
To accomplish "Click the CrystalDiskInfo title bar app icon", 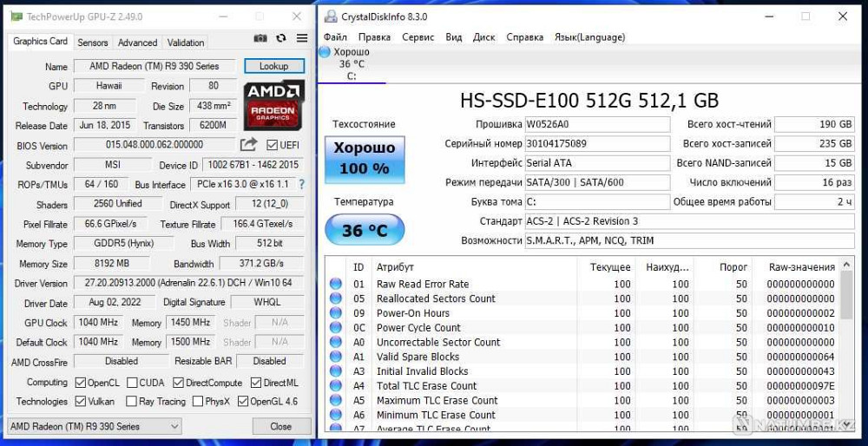I will coord(331,16).
